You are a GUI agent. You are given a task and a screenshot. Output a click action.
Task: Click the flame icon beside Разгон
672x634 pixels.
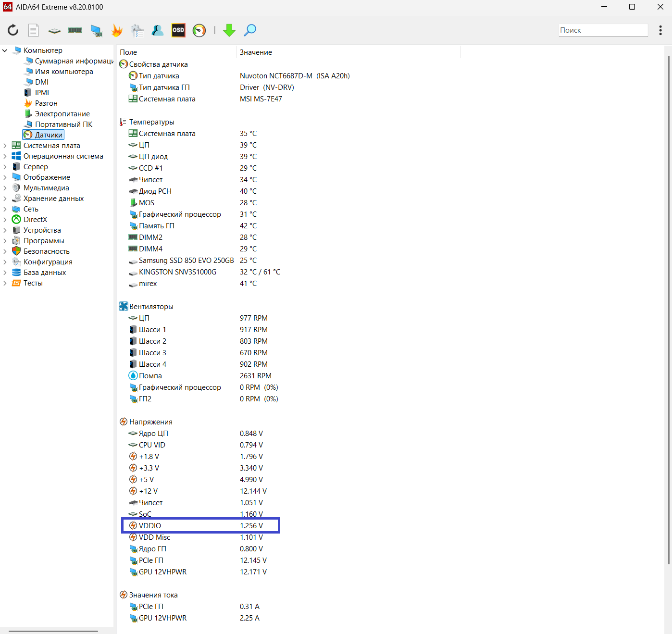pos(28,103)
